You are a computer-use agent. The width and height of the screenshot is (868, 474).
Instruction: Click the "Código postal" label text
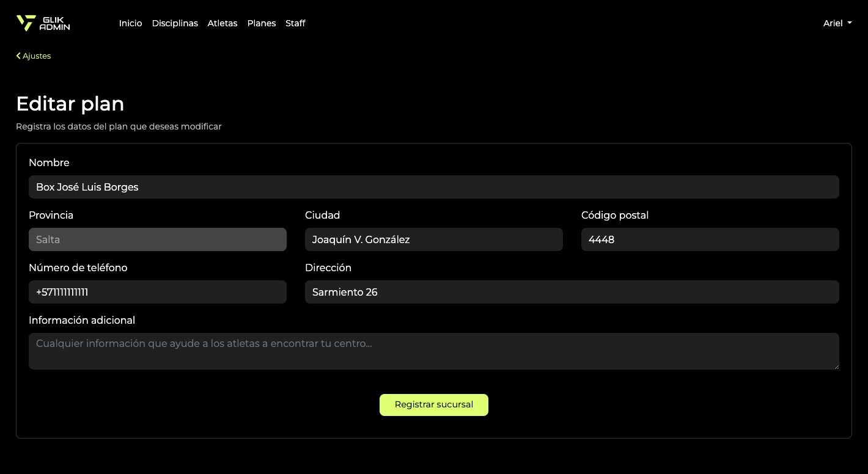click(x=615, y=215)
